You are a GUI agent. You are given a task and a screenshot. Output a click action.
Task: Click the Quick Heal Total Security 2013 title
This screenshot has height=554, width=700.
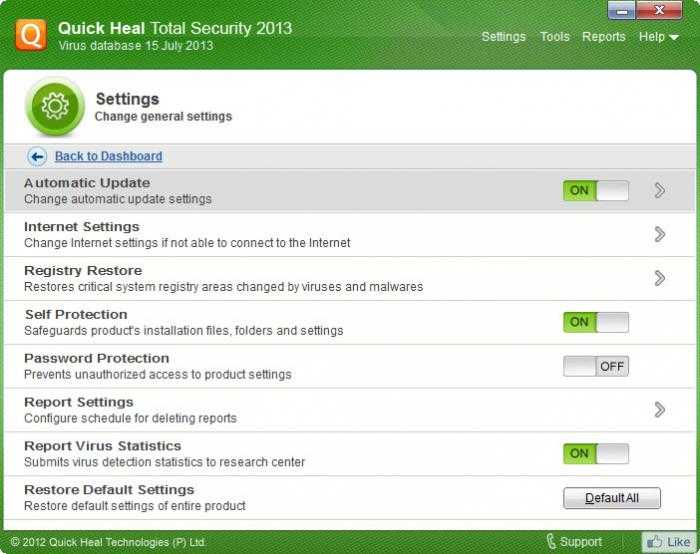(175, 28)
